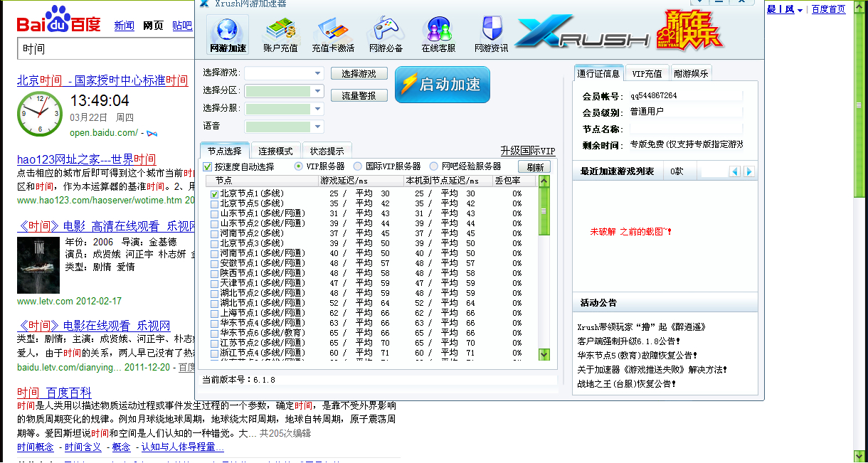The height and width of the screenshot is (463, 868).
Task: Click the 升级国际VIP link
Action: (527, 151)
